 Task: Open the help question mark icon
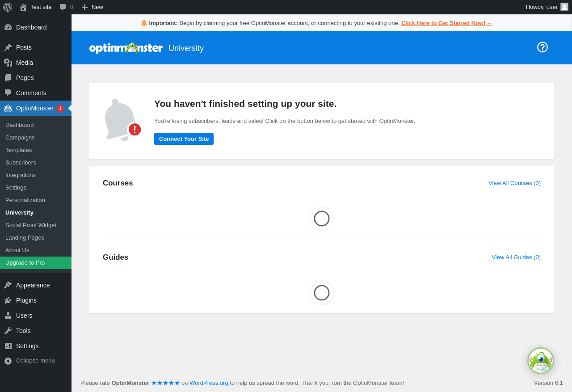pos(543,47)
